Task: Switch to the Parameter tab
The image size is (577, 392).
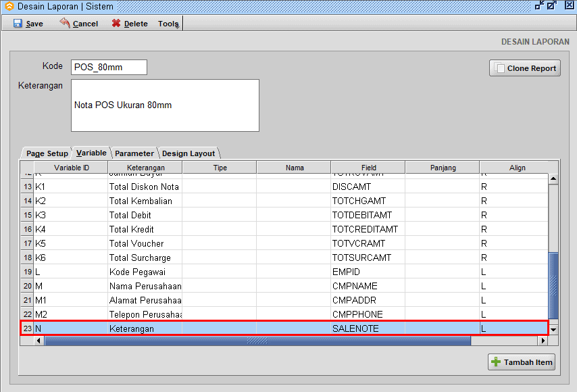Action: tap(134, 153)
